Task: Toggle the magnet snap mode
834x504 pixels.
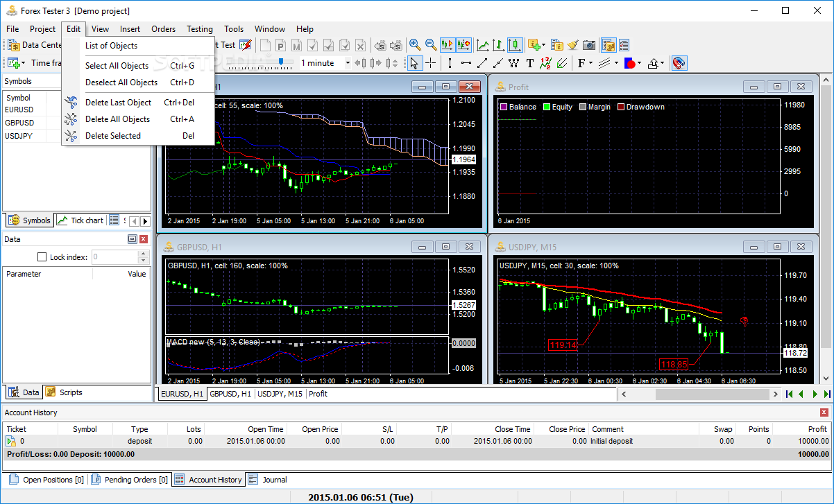Action: [679, 63]
